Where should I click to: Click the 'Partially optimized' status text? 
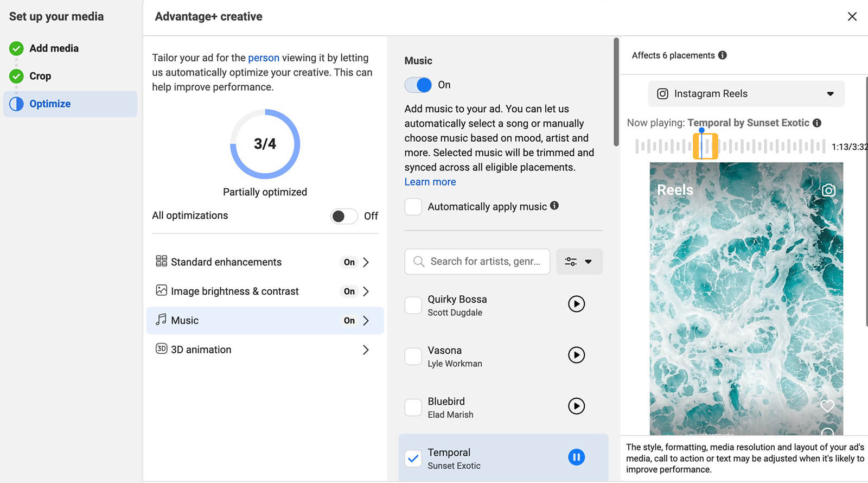265,192
